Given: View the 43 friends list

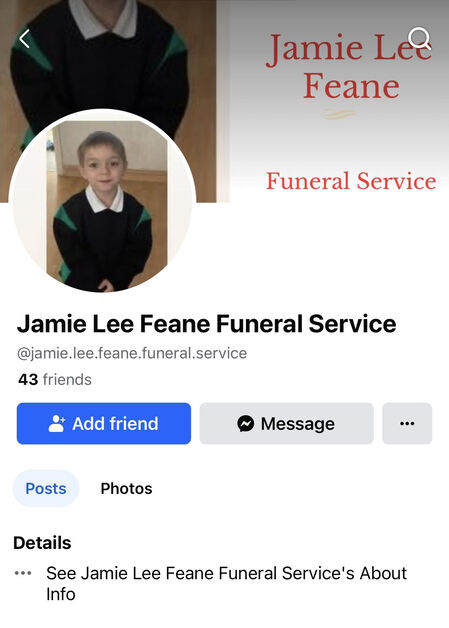Looking at the screenshot, I should [55, 379].
